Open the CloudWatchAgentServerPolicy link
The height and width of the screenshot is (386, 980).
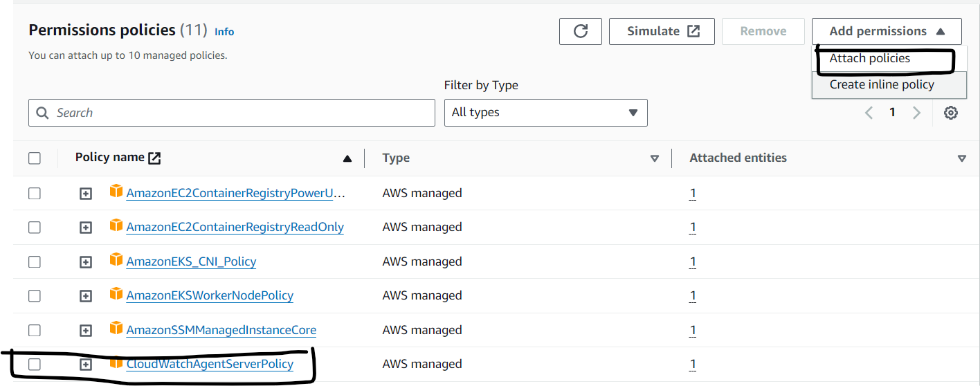point(210,365)
